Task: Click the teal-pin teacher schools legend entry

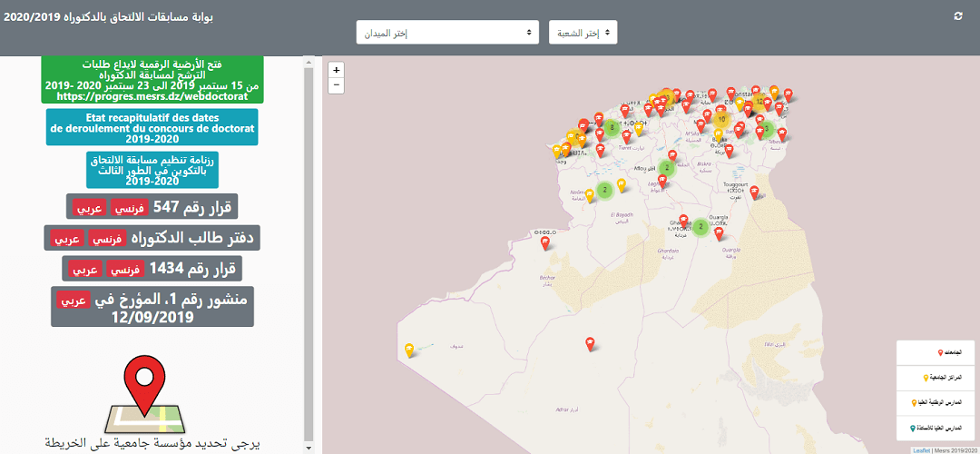Action: pyautogui.click(x=938, y=429)
